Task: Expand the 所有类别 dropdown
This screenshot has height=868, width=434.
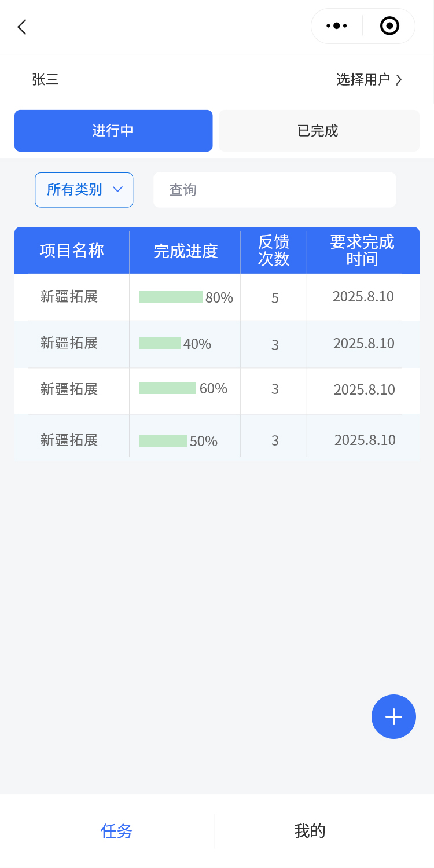Action: 75,190
